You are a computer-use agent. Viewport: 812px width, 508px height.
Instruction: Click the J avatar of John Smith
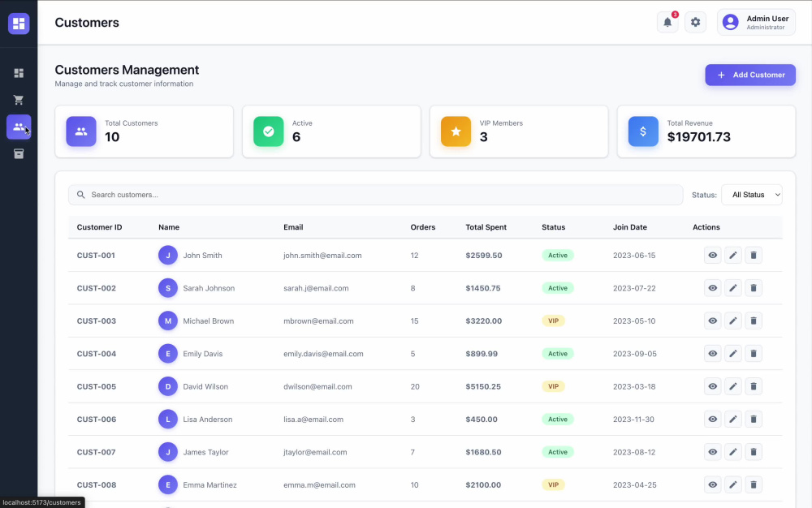point(168,255)
